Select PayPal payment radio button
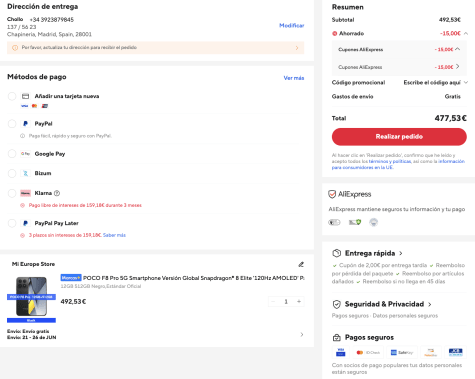 [x=12, y=124]
